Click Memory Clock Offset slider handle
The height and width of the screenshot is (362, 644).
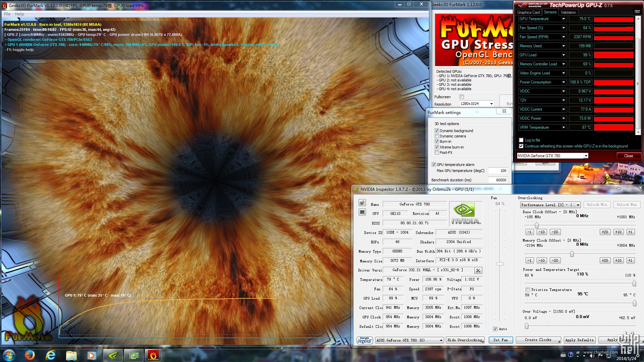[x=572, y=254]
